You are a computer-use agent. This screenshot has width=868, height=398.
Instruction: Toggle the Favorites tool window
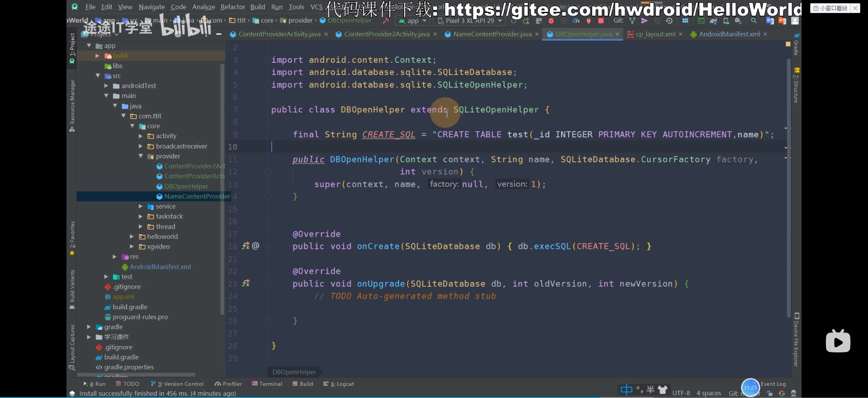point(72,238)
